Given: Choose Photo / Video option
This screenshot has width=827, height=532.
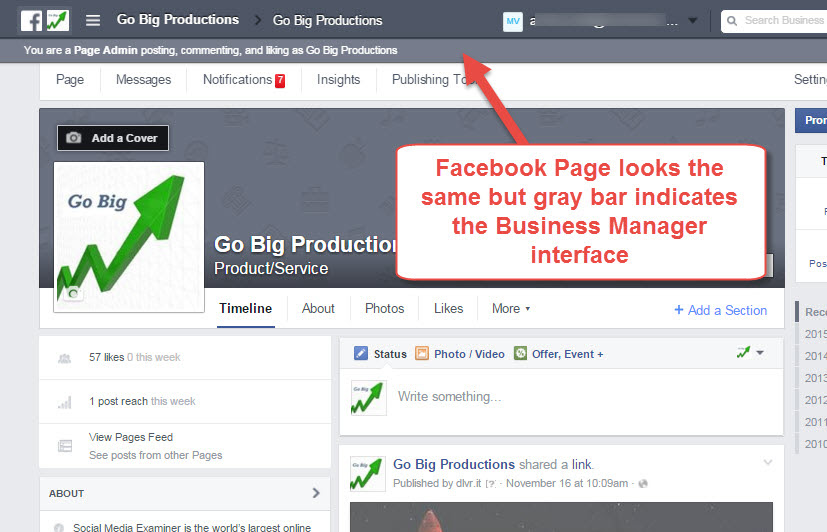Looking at the screenshot, I should [469, 354].
